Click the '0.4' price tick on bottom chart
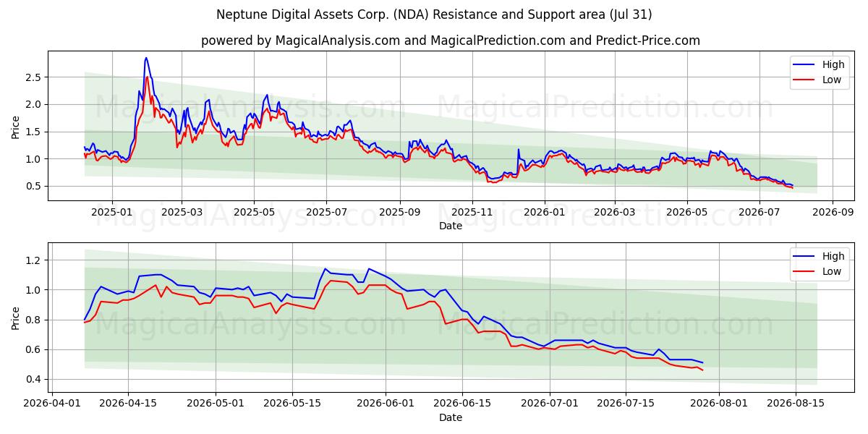The image size is (868, 434). [35, 380]
